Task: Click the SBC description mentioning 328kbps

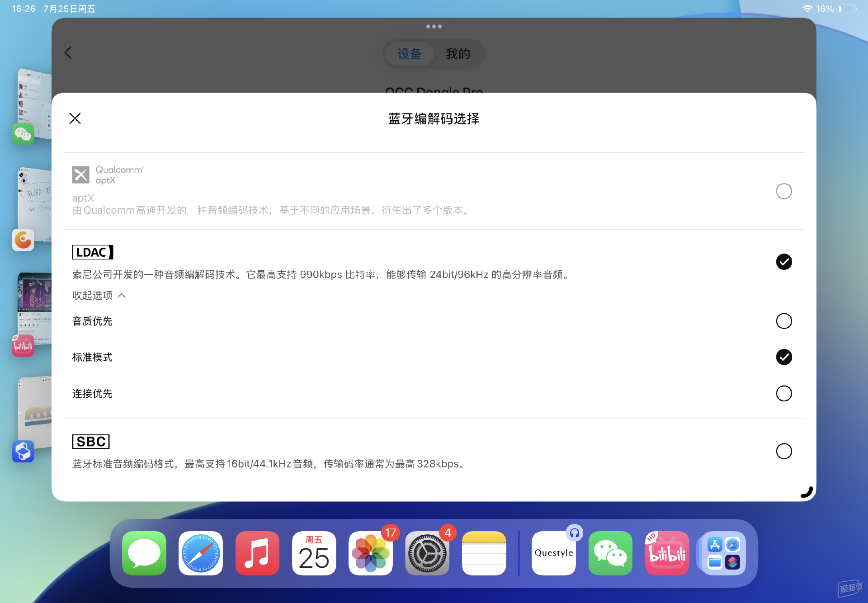Action: (x=269, y=464)
